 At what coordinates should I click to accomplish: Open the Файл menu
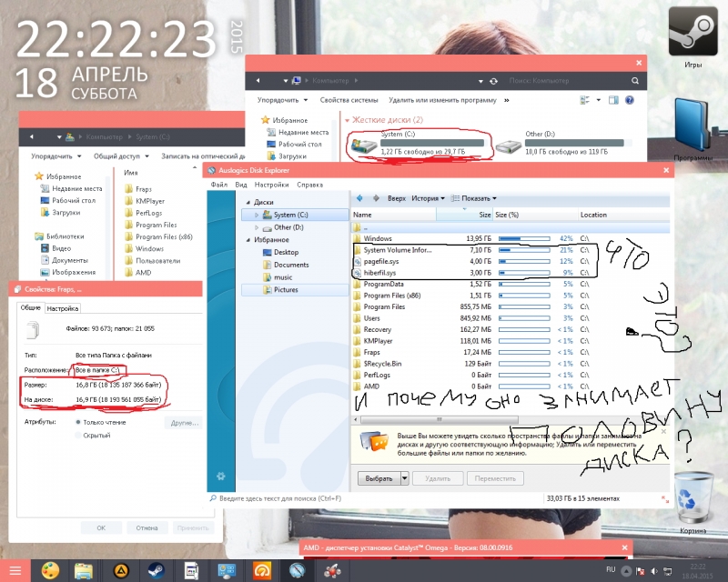[x=219, y=185]
